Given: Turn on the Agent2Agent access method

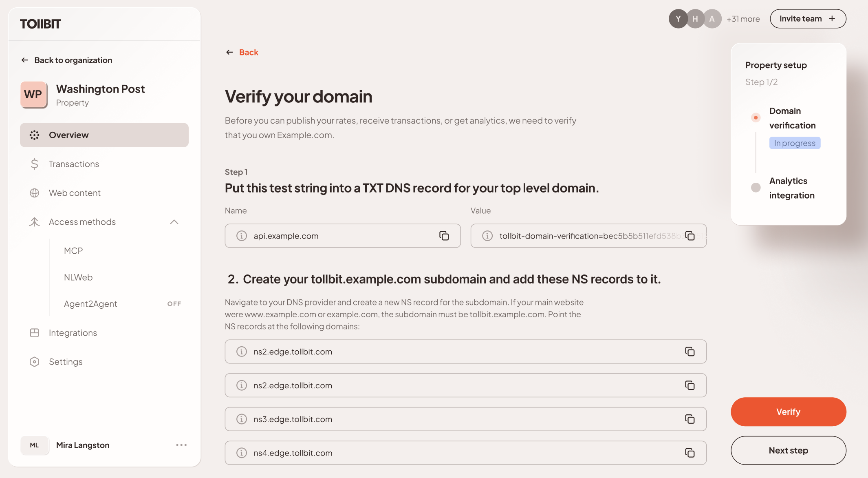Looking at the screenshot, I should click(x=174, y=303).
